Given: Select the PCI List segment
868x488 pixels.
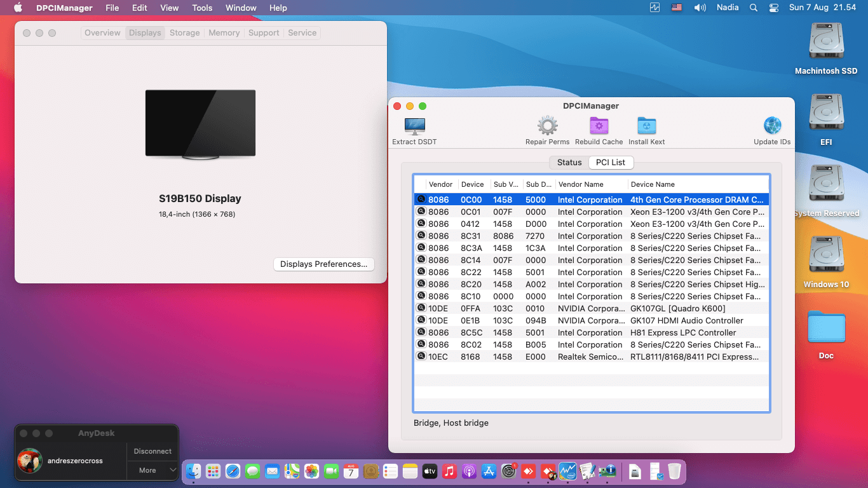Looking at the screenshot, I should point(611,163).
